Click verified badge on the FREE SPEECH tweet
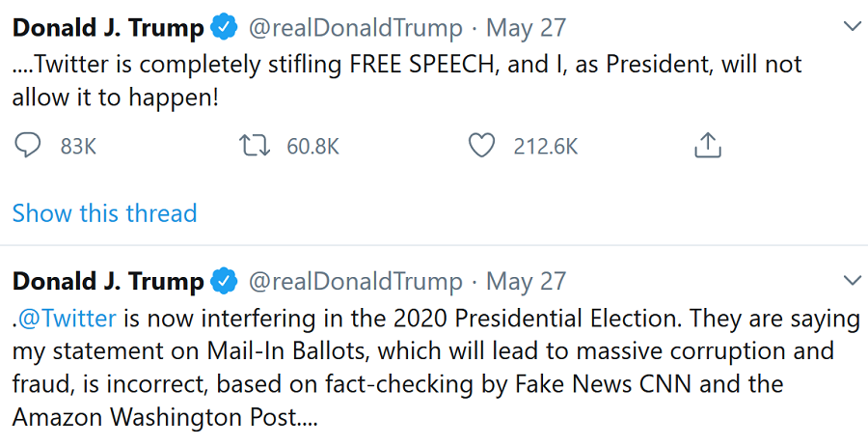Image resolution: width=868 pixels, height=446 pixels. click(x=224, y=28)
